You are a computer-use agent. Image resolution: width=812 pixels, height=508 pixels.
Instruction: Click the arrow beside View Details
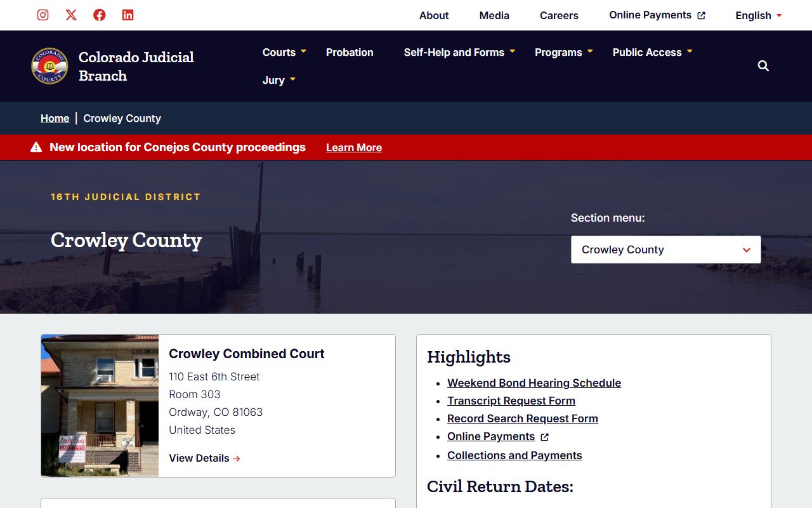click(x=237, y=458)
